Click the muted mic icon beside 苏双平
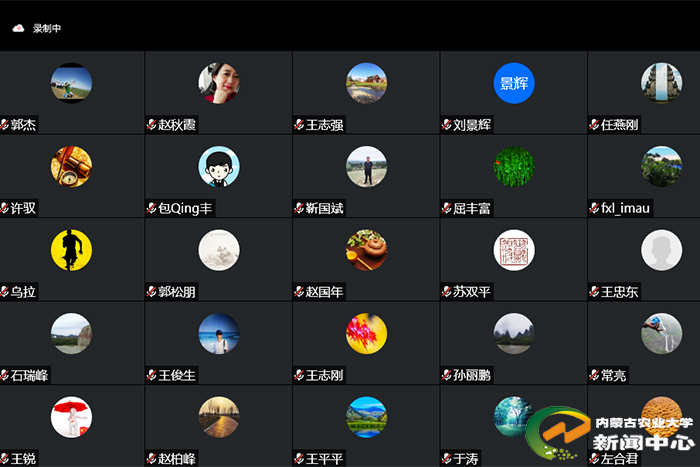 pos(447,292)
